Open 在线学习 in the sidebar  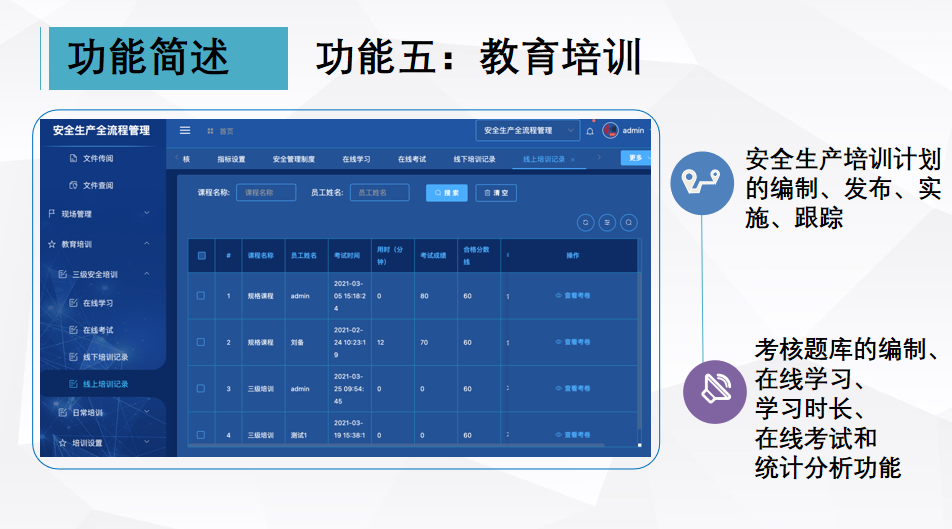(x=98, y=303)
